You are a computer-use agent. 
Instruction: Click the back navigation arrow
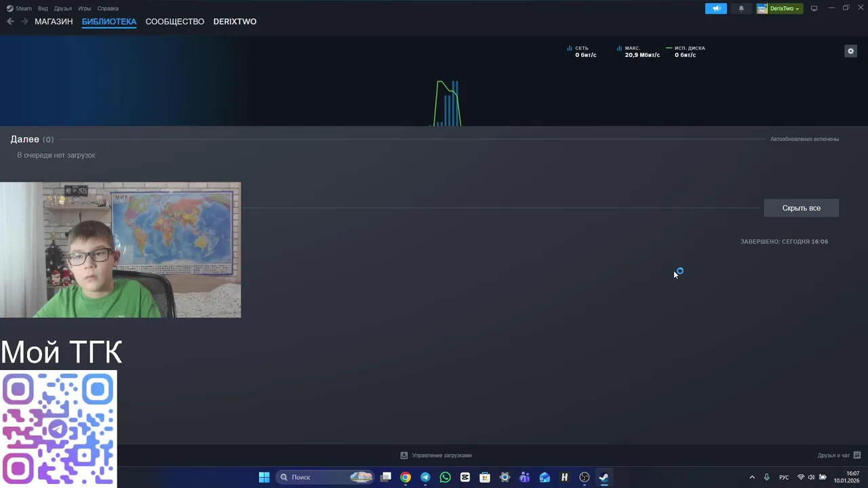tap(10, 22)
